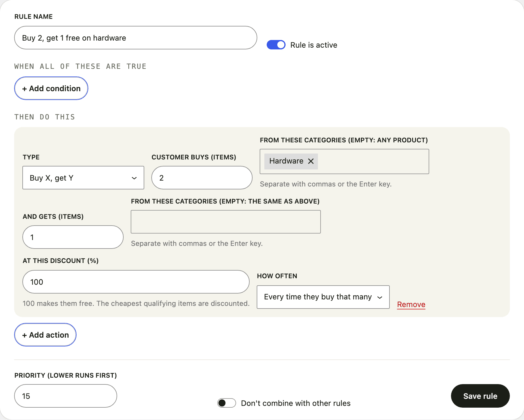Click the empty categories box for gets items
The image size is (524, 420).
click(226, 222)
